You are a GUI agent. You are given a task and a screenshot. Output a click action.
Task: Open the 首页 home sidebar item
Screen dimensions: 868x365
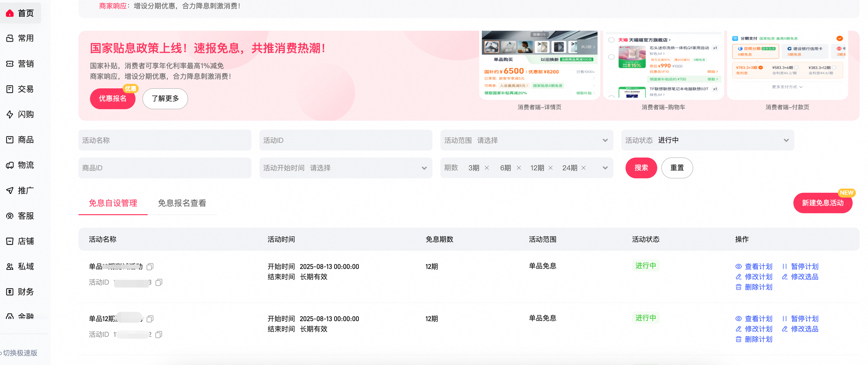pyautogui.click(x=20, y=13)
